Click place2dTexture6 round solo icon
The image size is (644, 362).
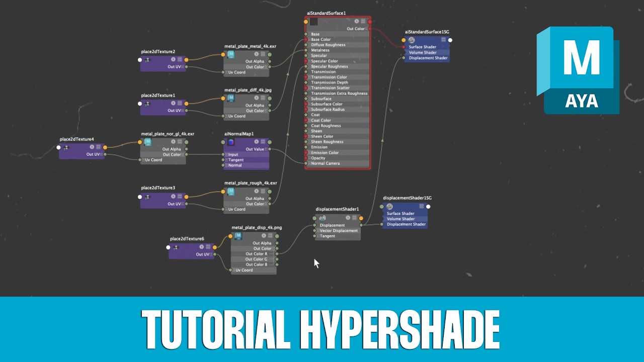tap(201, 247)
